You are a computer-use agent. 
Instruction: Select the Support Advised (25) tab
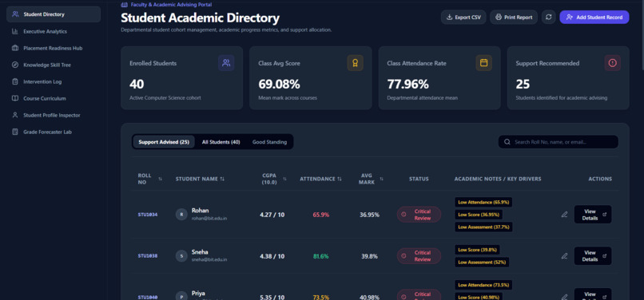164,142
